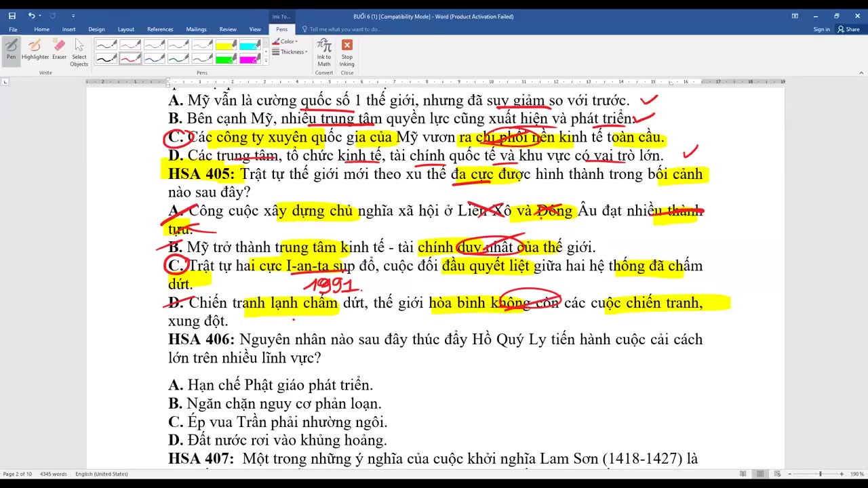Click the Share button
868x488 pixels.
tap(849, 29)
